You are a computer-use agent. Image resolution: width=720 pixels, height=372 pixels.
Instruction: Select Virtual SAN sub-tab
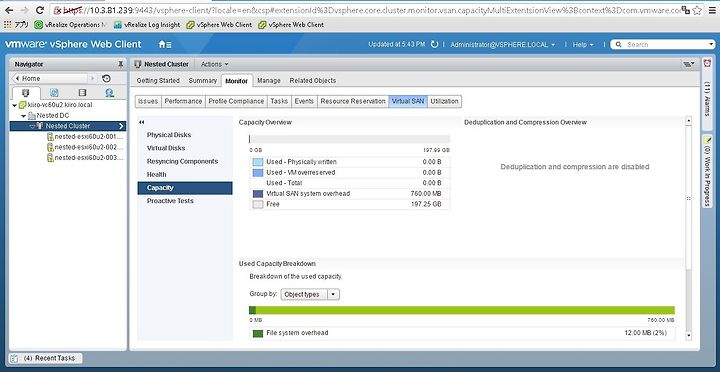pos(408,101)
